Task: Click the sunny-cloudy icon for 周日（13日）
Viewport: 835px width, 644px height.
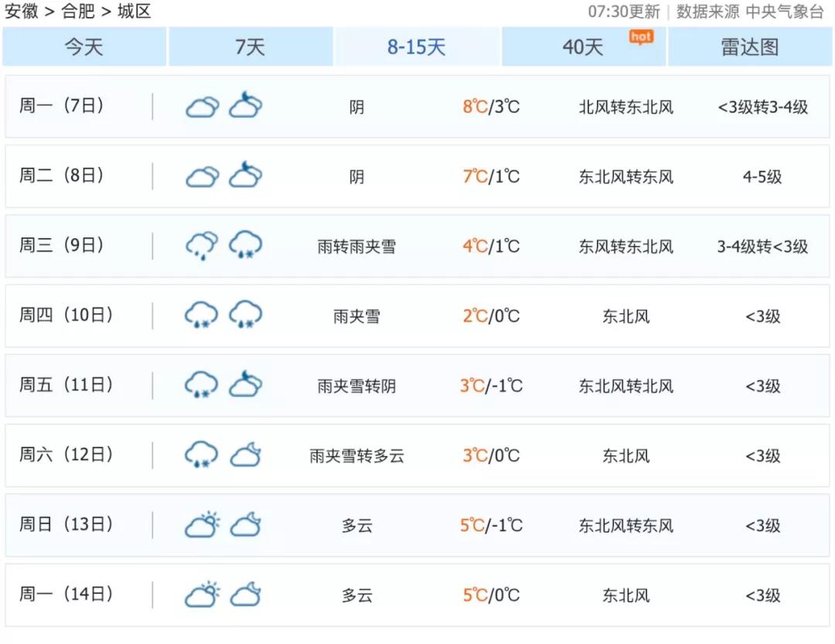Action: pyautogui.click(x=203, y=524)
